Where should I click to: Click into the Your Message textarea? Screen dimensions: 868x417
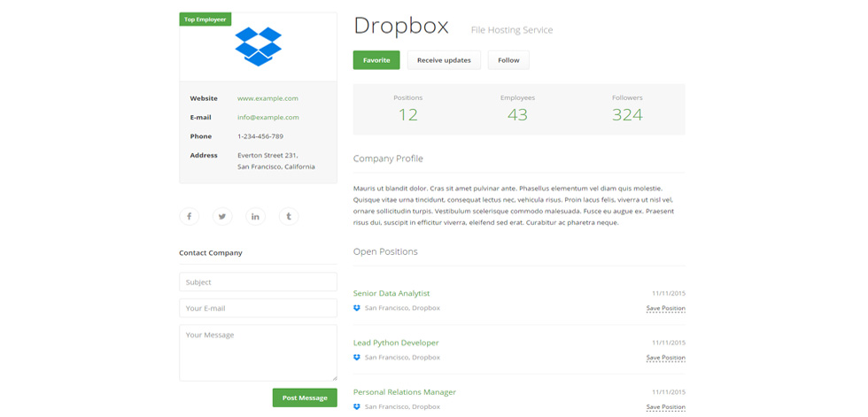[x=258, y=353]
